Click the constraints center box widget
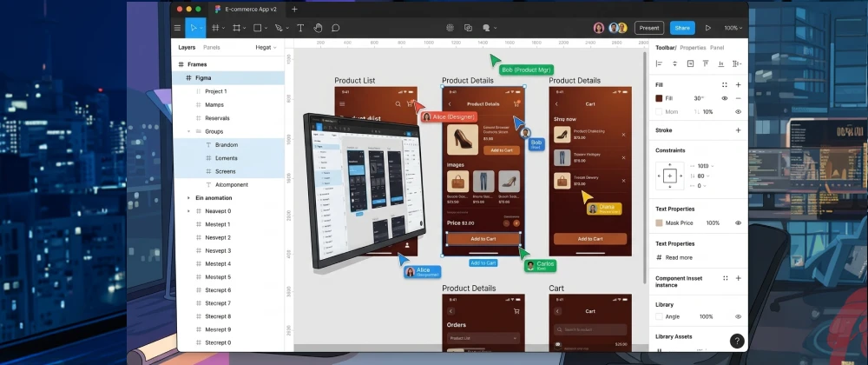 670,176
